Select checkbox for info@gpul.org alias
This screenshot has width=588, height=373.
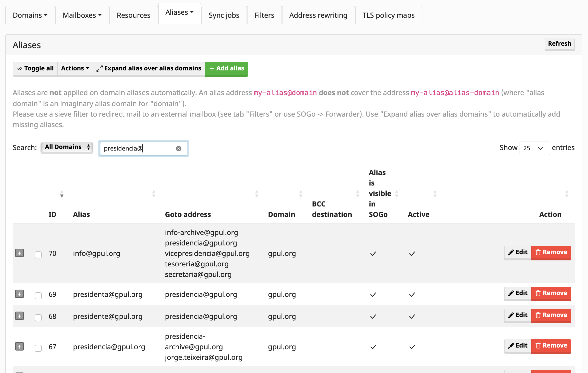[38, 255]
